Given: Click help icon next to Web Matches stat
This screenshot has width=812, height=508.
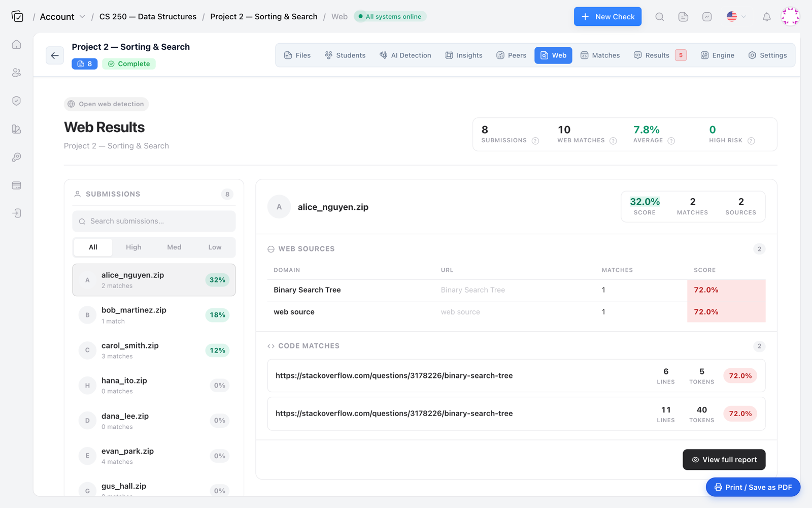Looking at the screenshot, I should tap(613, 141).
